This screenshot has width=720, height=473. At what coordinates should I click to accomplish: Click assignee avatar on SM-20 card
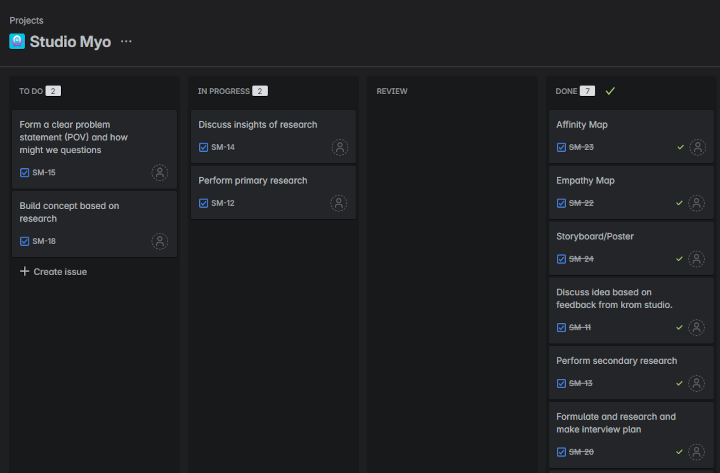[697, 452]
